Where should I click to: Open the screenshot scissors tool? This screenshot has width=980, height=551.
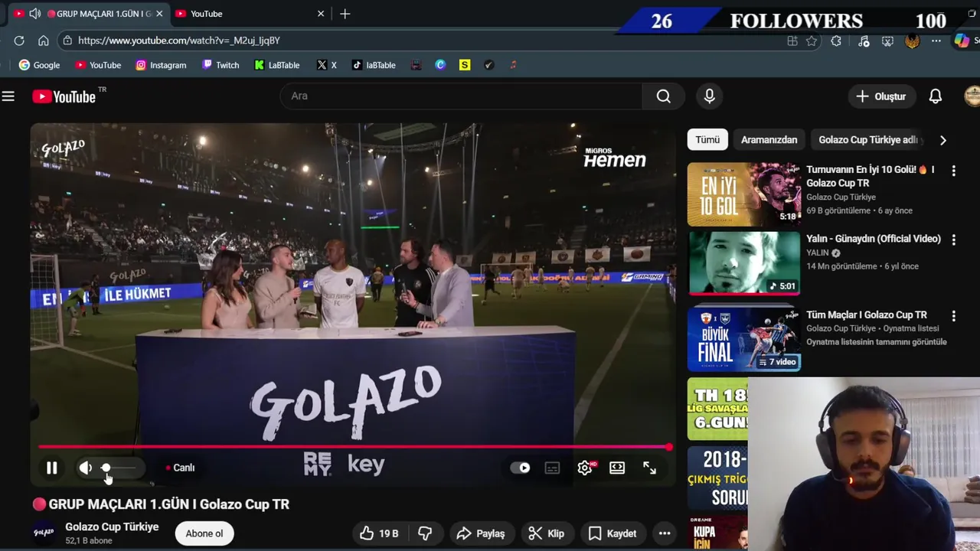click(888, 41)
